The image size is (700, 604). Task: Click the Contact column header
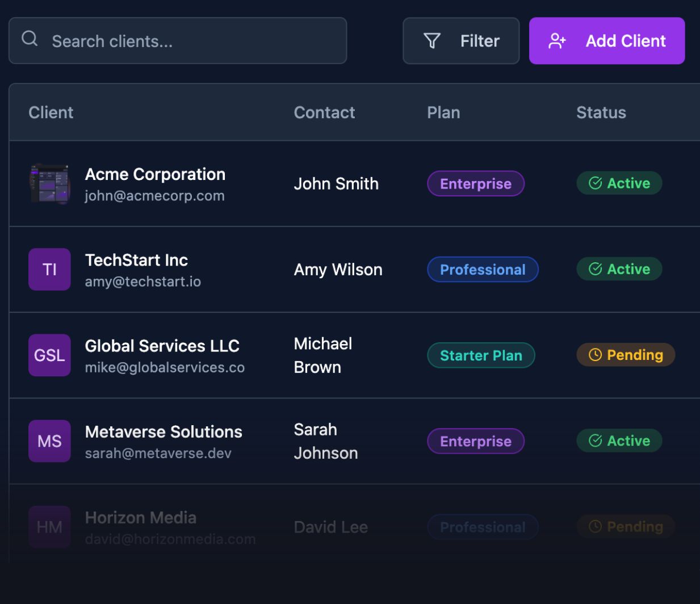pos(324,112)
